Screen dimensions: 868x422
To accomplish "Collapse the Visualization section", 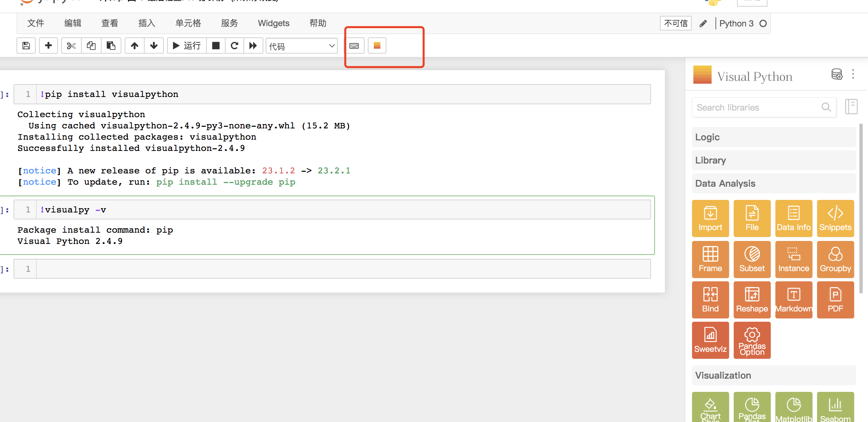I will pyautogui.click(x=774, y=375).
